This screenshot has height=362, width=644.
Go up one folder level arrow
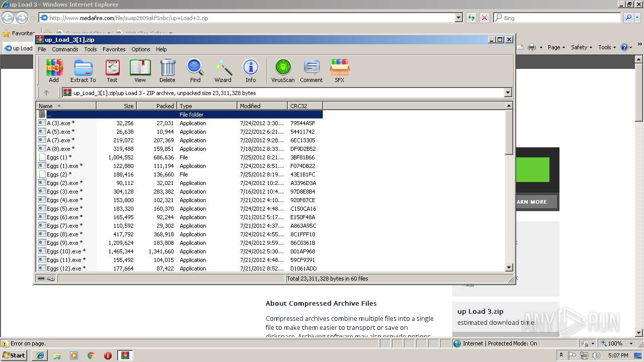[46, 93]
